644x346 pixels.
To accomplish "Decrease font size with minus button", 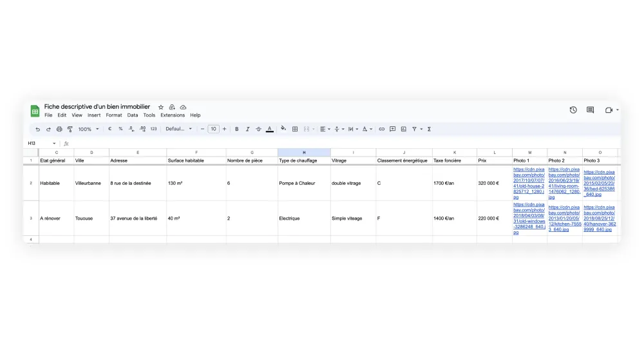I will [x=202, y=129].
